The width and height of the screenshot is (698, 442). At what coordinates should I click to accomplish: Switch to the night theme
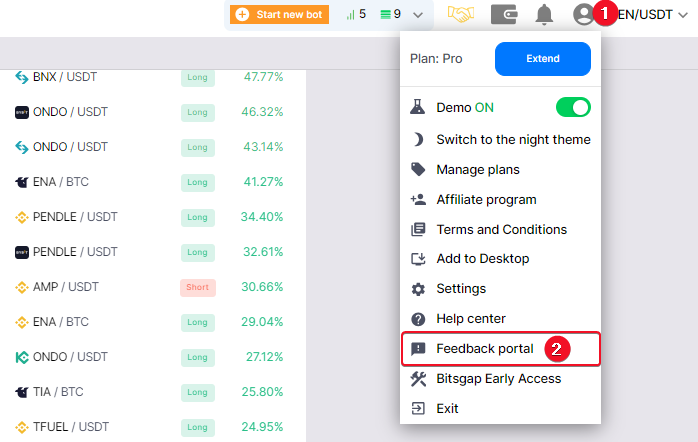(512, 140)
